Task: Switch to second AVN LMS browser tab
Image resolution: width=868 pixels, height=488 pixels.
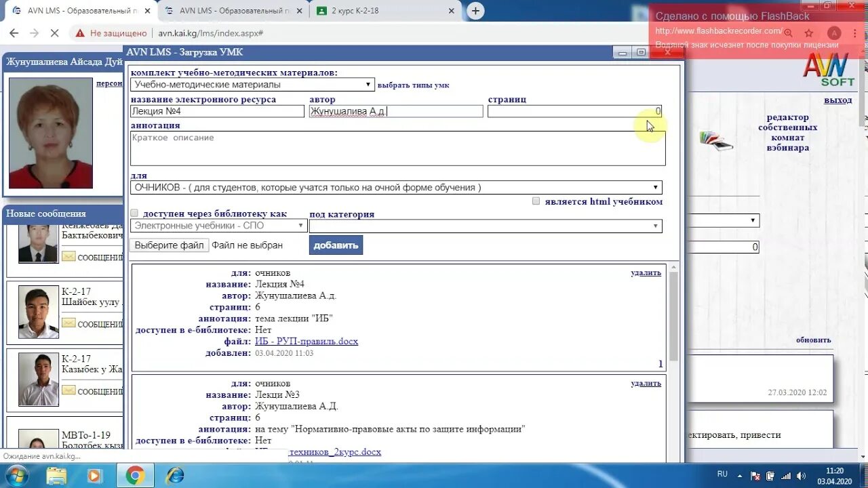Action: coord(232,11)
